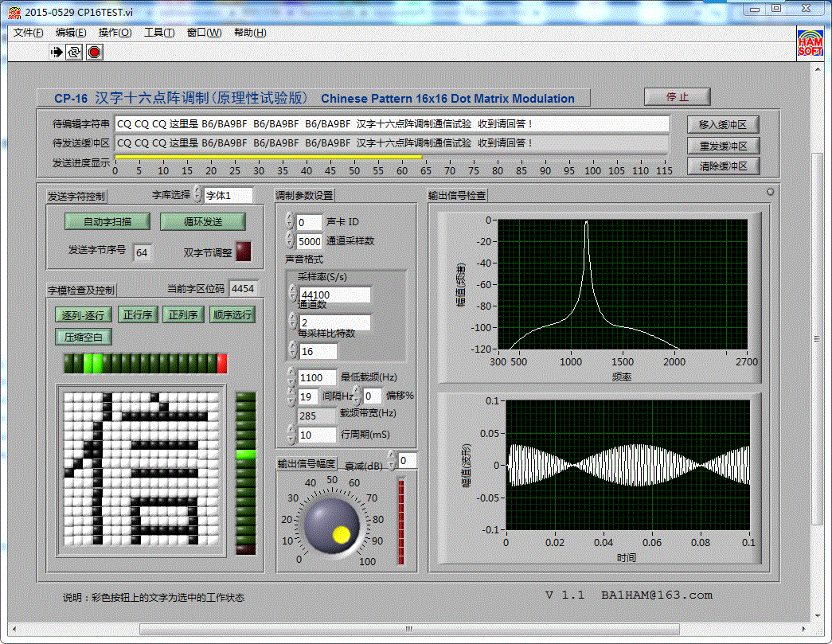Click the 采样率 stepper arrows
The image size is (832, 644).
tap(292, 293)
